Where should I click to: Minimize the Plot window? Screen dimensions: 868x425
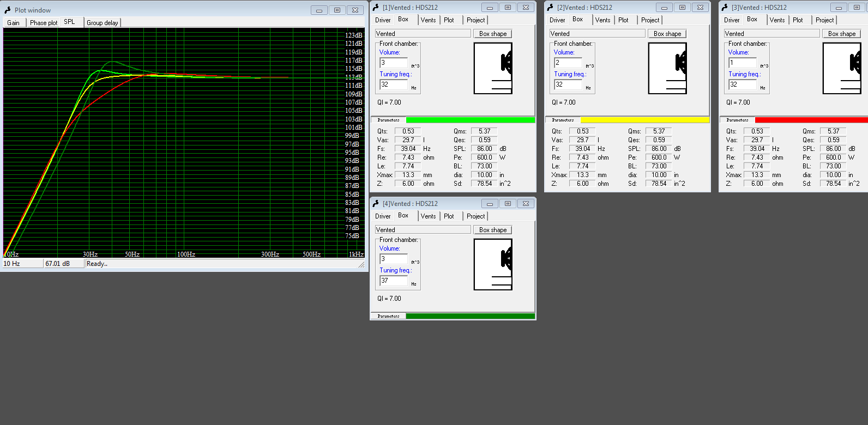319,10
